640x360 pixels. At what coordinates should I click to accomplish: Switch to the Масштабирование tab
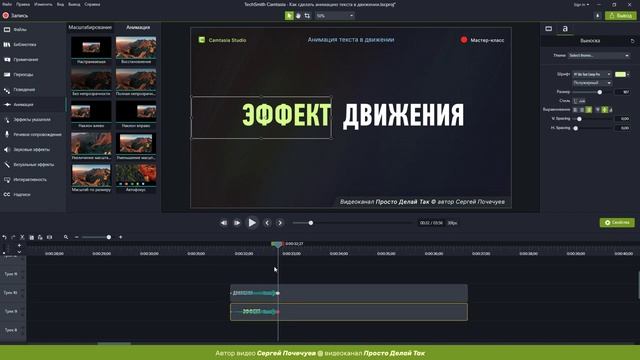click(x=90, y=27)
